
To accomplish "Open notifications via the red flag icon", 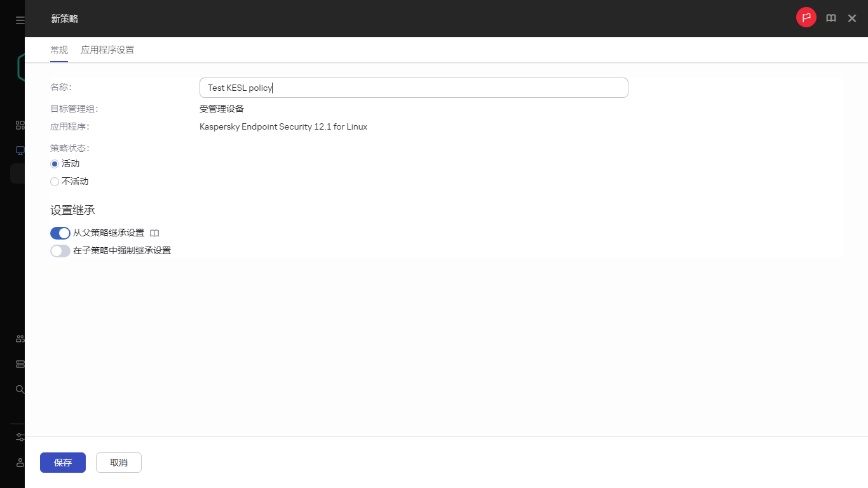I will pyautogui.click(x=806, y=17).
